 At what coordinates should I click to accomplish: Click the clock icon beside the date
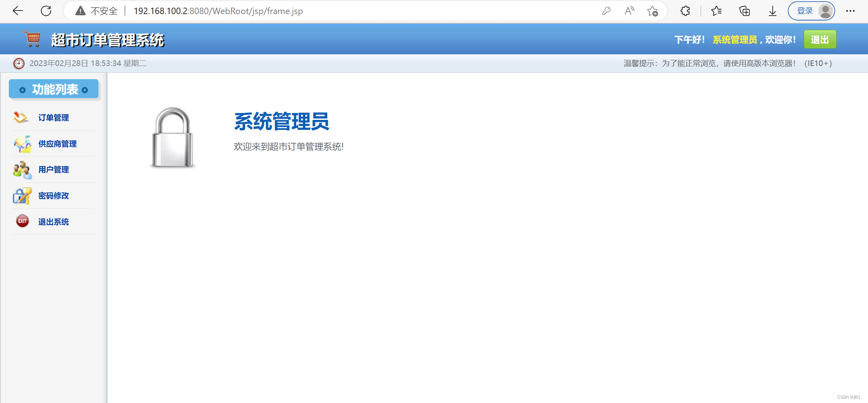[18, 63]
